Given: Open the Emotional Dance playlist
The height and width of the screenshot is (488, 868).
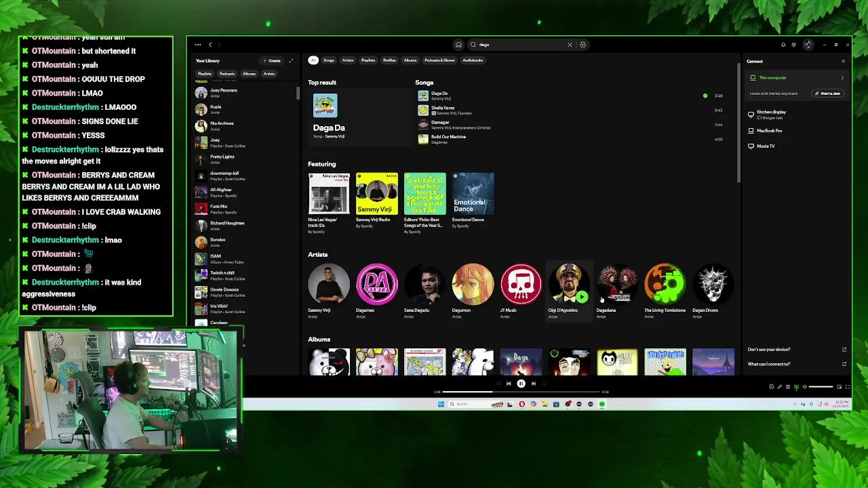Looking at the screenshot, I should 473,202.
